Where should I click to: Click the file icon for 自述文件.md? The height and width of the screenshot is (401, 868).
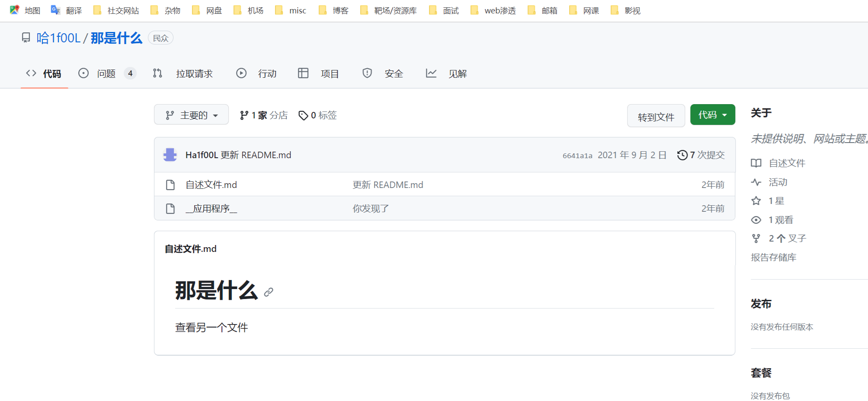click(x=170, y=185)
